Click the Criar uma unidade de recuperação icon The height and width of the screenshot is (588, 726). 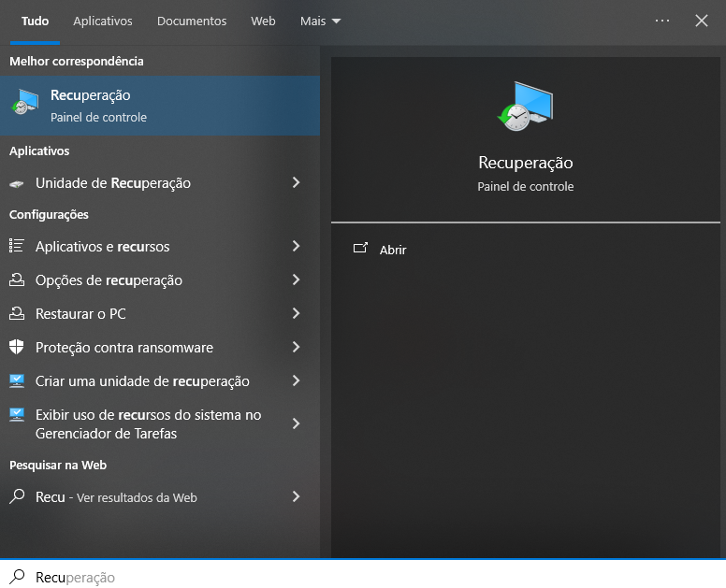click(17, 381)
